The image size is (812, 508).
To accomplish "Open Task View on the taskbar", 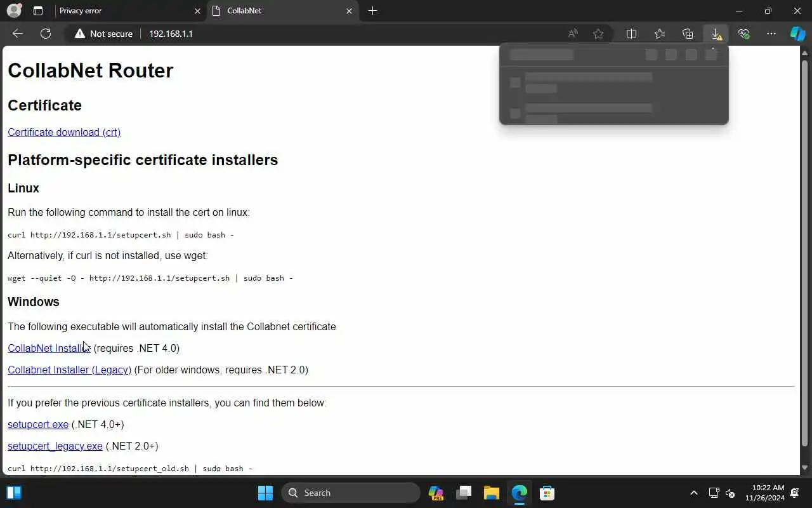I will pyautogui.click(x=464, y=493).
